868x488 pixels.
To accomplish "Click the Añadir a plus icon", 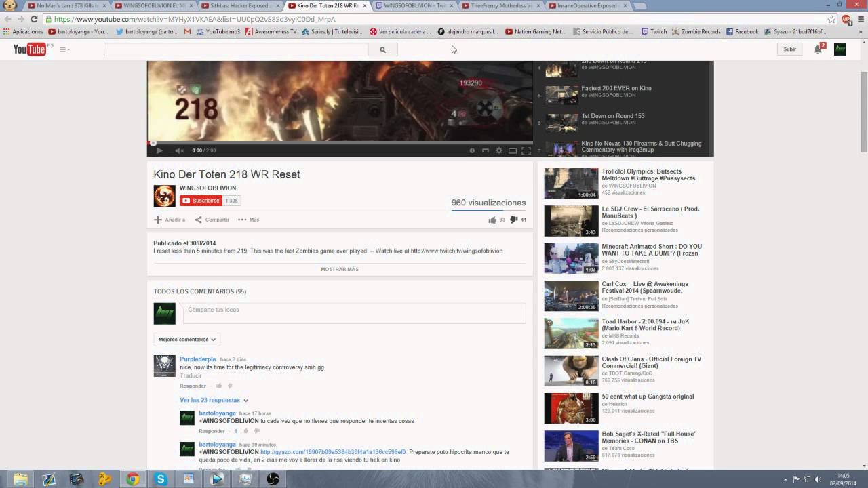I will click(x=158, y=220).
